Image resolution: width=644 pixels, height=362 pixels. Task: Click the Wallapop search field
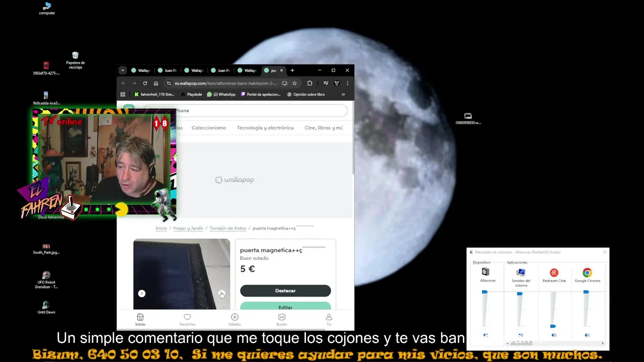(245, 111)
